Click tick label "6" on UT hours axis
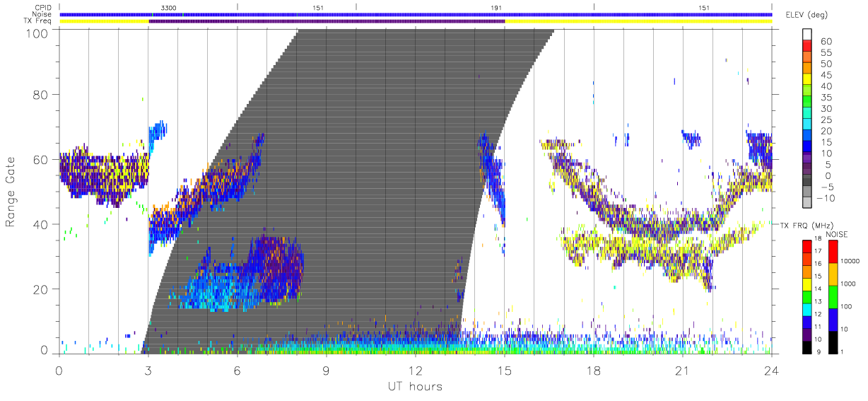 point(237,370)
